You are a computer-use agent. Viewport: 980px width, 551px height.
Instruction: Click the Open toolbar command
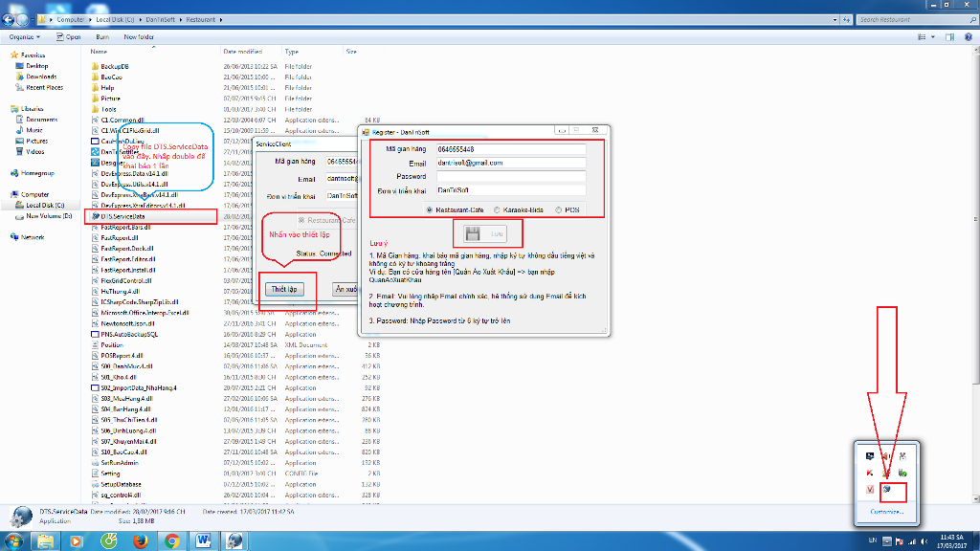(x=69, y=37)
